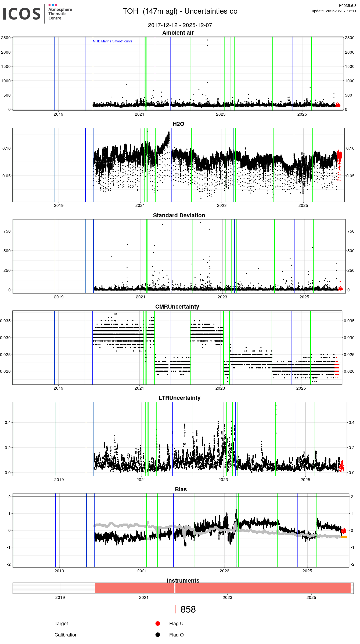Click the Standard Deviation panel heading
This screenshot has width=360, height=644.
coord(179,215)
